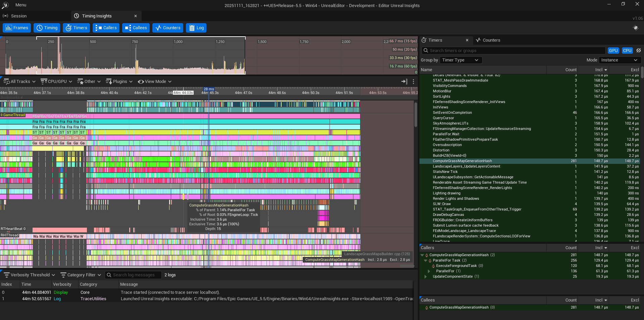
Task: Click the Timers stopwatch toolbar button
Action: click(x=77, y=28)
